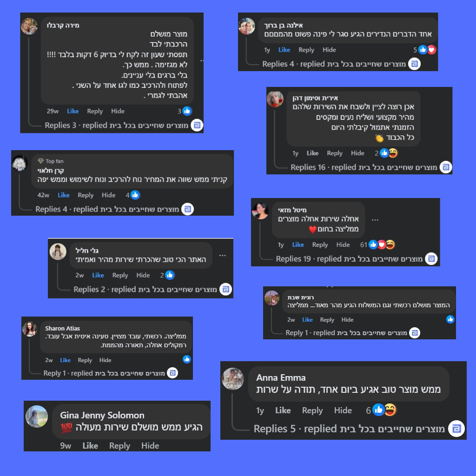The image size is (476, 476).
Task: Expand the Replies 19 thread
Action: click(293, 259)
